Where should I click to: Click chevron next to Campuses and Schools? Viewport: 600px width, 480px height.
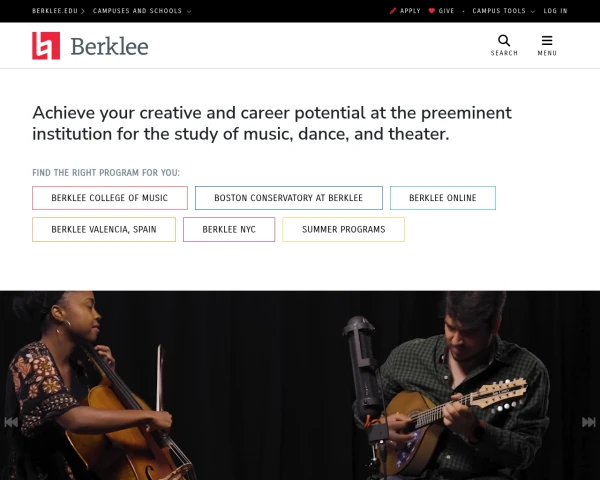[x=189, y=11]
